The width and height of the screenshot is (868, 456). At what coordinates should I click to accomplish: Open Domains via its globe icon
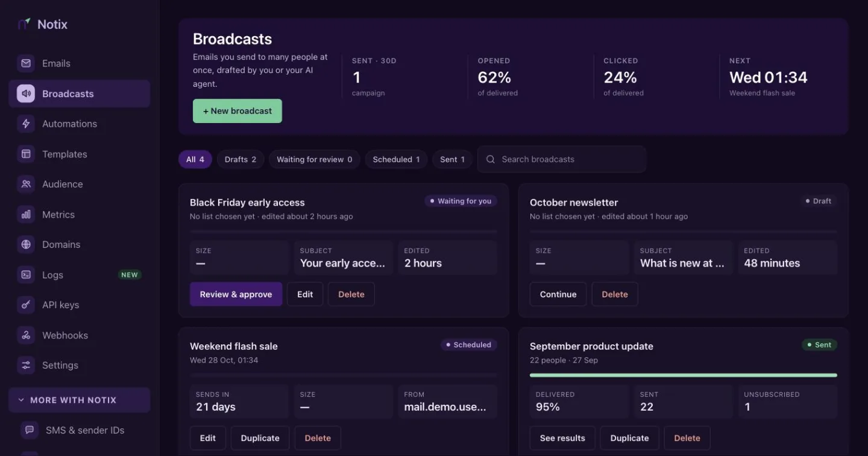coord(26,244)
